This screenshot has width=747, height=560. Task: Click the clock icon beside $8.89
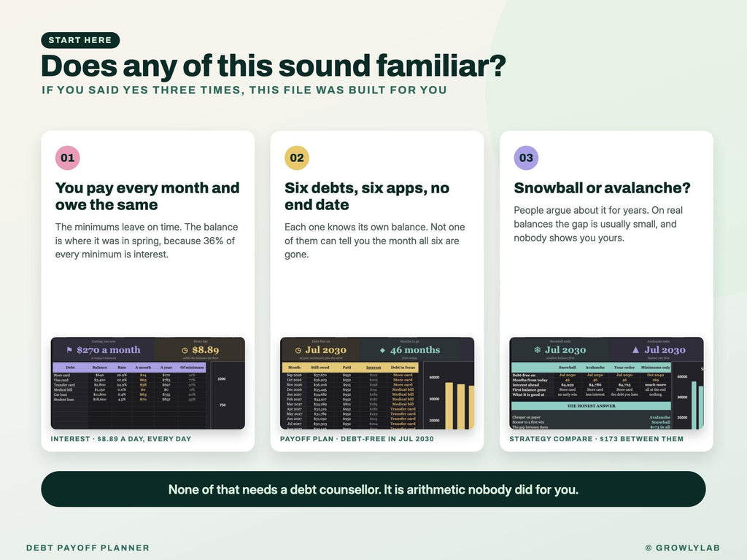click(x=185, y=351)
